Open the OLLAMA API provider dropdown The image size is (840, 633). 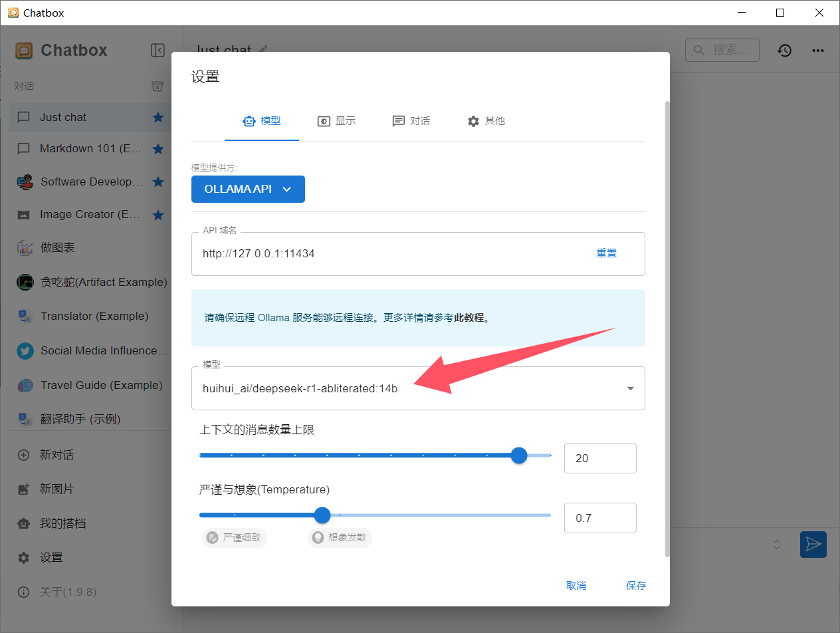tap(248, 189)
